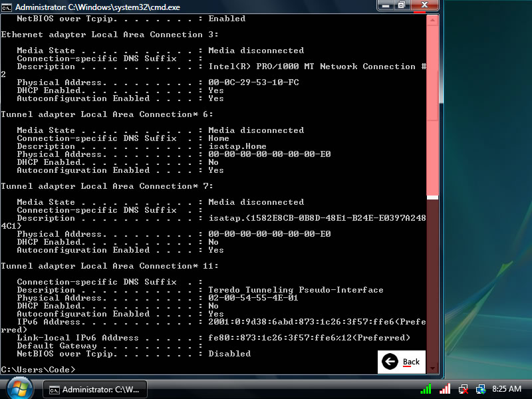Select Administrator cmd taskbar button

95,390
